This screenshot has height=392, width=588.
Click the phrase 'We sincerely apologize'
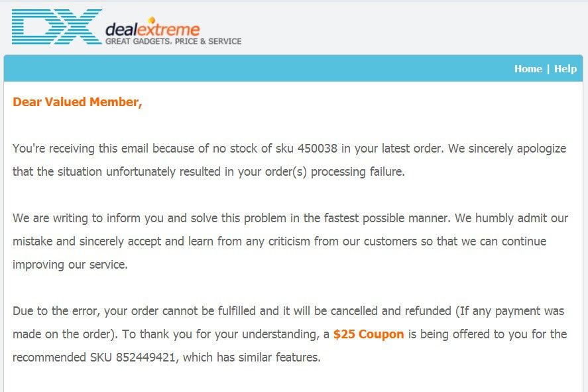[x=507, y=149]
